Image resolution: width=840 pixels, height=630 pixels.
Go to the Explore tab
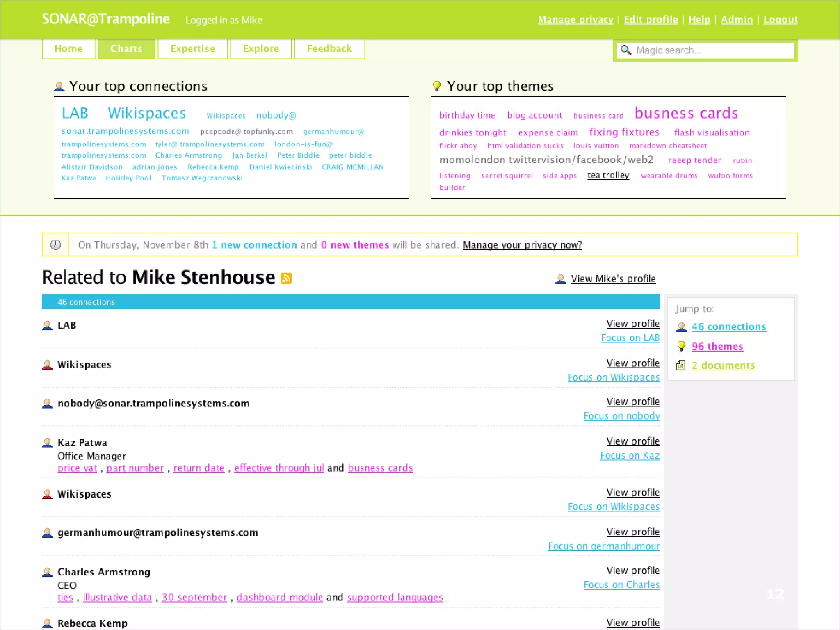click(x=261, y=49)
